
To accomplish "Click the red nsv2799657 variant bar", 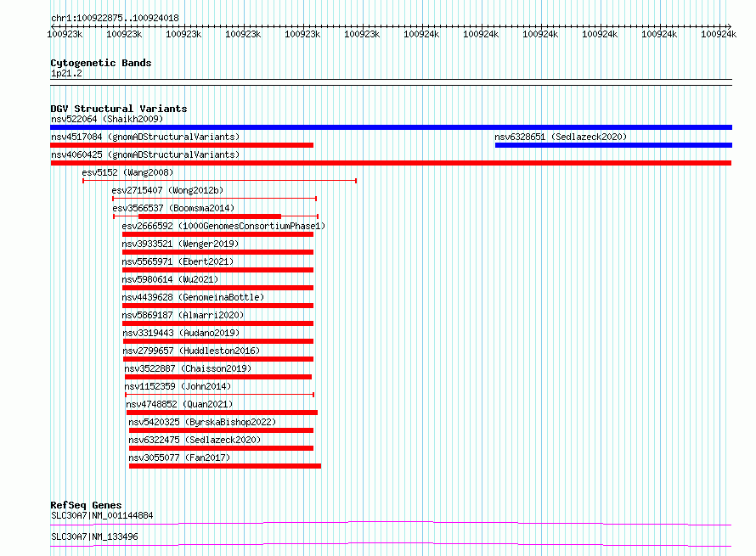I will [x=218, y=359].
